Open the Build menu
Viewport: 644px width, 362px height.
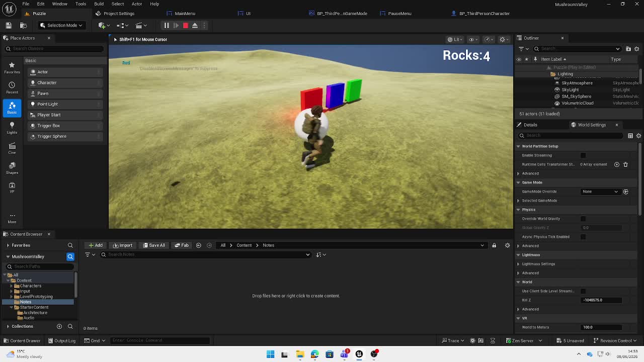click(x=99, y=4)
